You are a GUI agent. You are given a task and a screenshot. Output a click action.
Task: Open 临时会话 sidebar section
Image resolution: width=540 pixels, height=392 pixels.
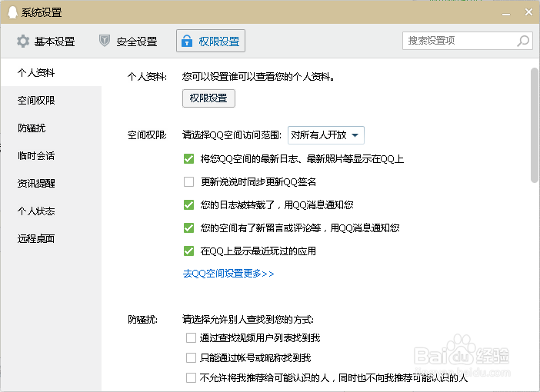click(51, 155)
